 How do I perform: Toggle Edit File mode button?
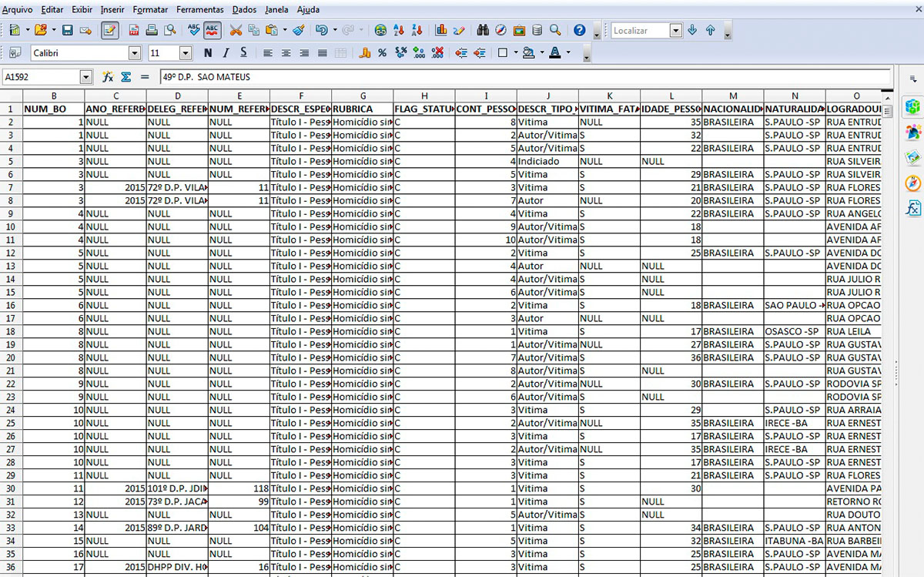coord(110,31)
